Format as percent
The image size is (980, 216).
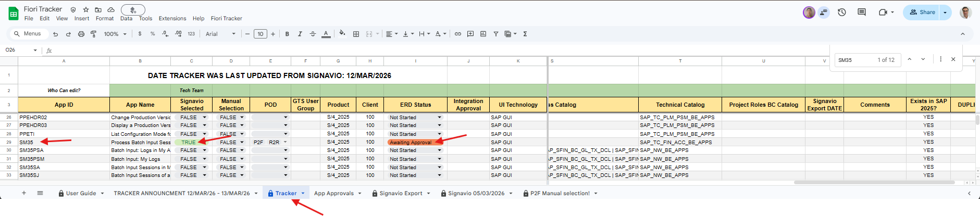pyautogui.click(x=153, y=34)
